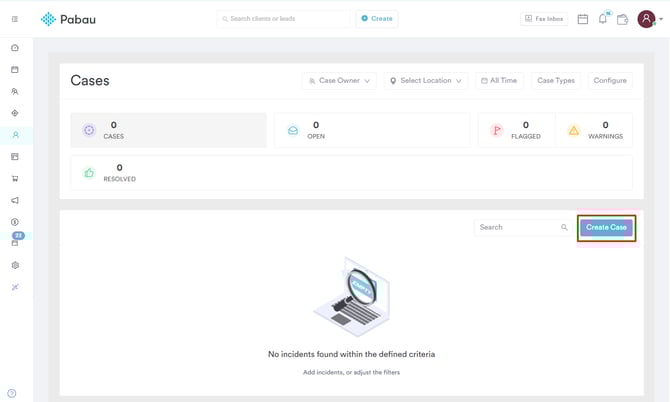Open the hamburger menu in the sidebar
The width and height of the screenshot is (670, 402).
[x=14, y=19]
